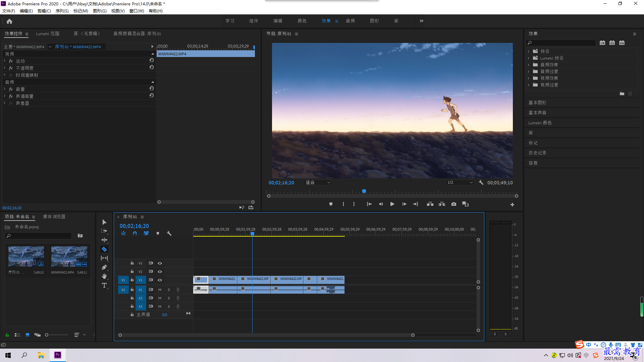Play the program monitor video
The image size is (644, 362).
click(392, 204)
